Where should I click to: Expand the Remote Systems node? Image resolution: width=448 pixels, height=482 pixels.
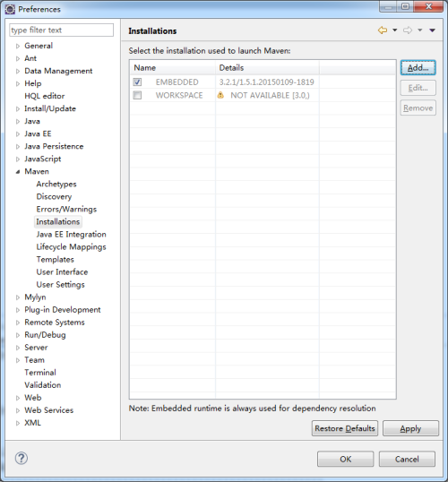18,323
